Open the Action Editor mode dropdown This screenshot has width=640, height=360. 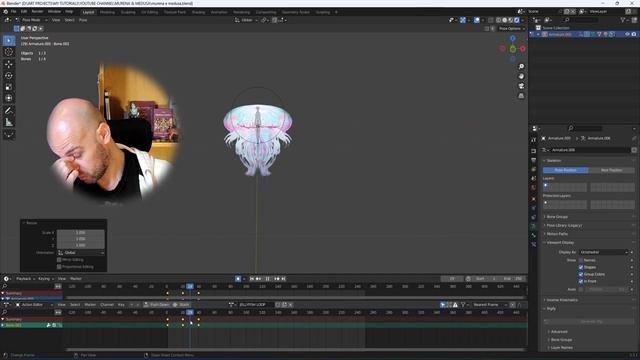pyautogui.click(x=34, y=305)
